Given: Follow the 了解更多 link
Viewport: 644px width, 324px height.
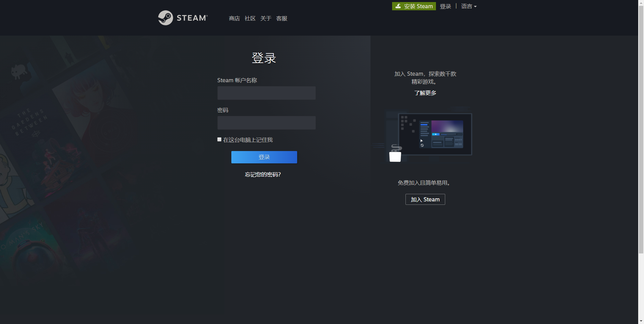Looking at the screenshot, I should 425,93.
